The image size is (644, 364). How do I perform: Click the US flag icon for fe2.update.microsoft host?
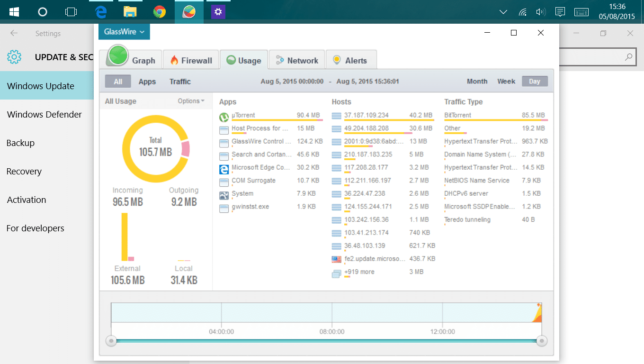[337, 259]
